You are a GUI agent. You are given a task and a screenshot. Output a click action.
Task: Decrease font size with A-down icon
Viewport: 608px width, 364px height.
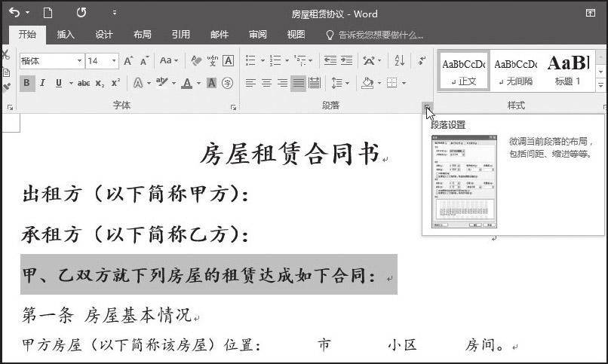(145, 61)
